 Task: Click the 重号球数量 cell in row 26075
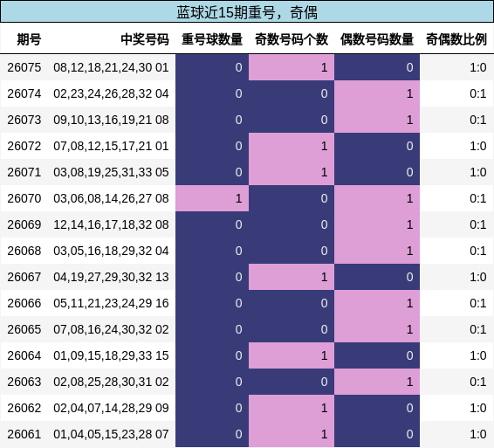212,67
